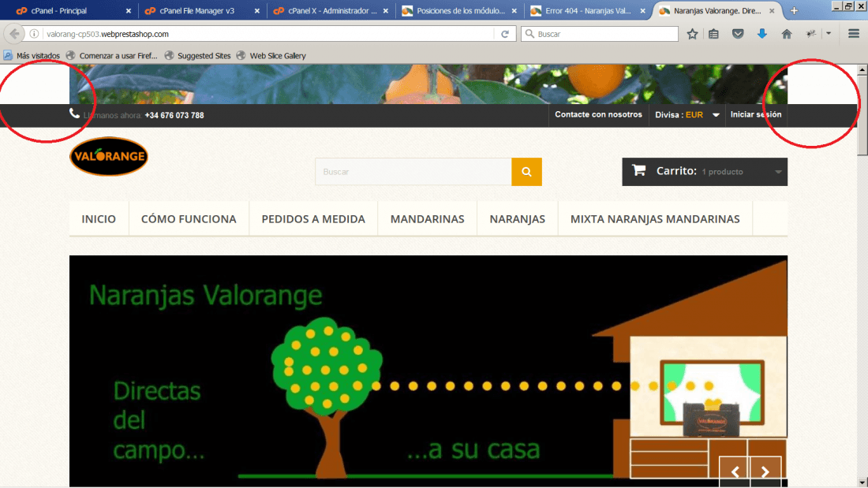Open Iniciar sesión login link
Image resolution: width=868 pixels, height=488 pixels.
[x=756, y=114]
